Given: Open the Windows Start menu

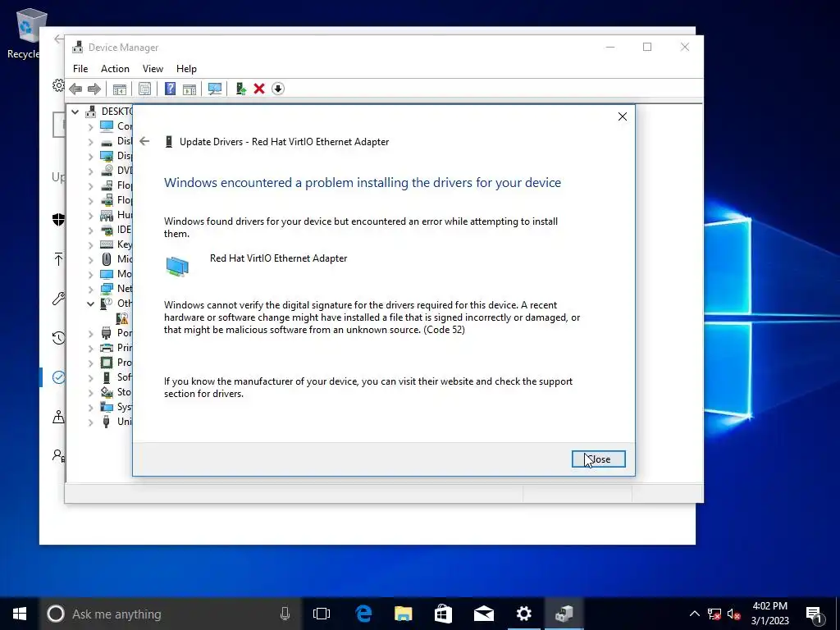Looking at the screenshot, I should point(20,614).
